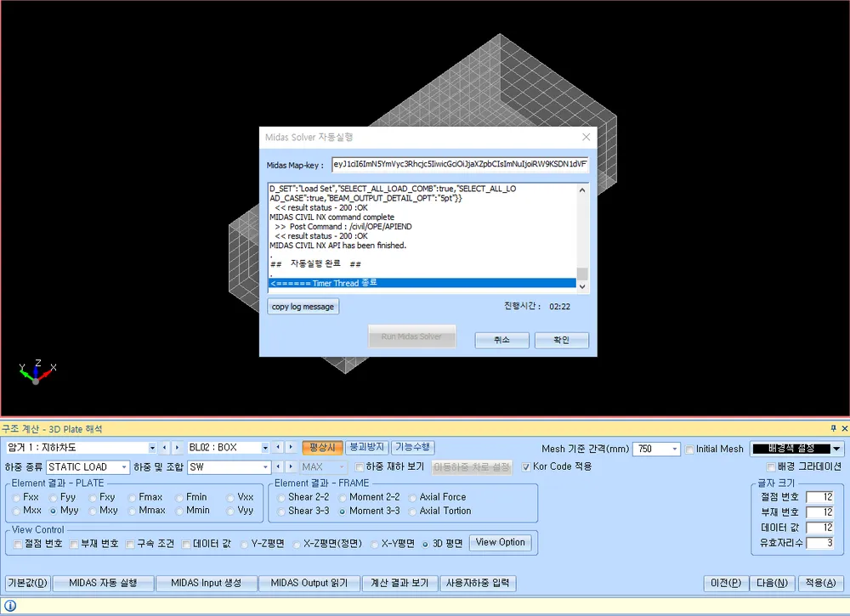Click MIDAS Input 생성 button
The height and width of the screenshot is (616, 850).
pyautogui.click(x=206, y=583)
